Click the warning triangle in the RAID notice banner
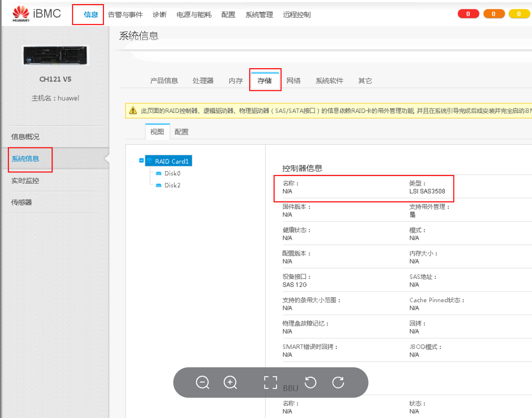 [x=133, y=111]
